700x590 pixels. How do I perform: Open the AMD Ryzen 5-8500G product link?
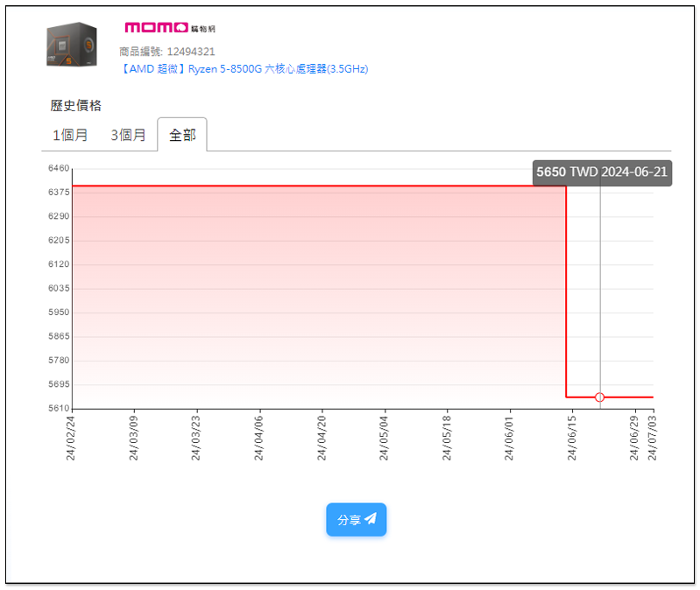click(244, 69)
